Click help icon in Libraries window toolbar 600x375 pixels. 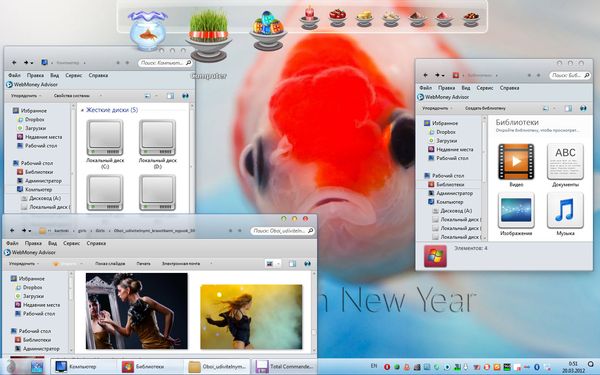click(583, 108)
